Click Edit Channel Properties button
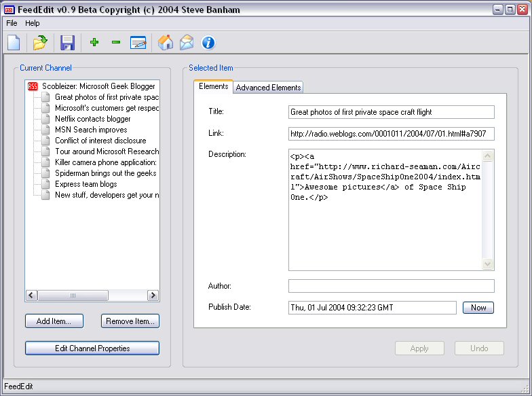This screenshot has height=396, width=532. coord(92,348)
